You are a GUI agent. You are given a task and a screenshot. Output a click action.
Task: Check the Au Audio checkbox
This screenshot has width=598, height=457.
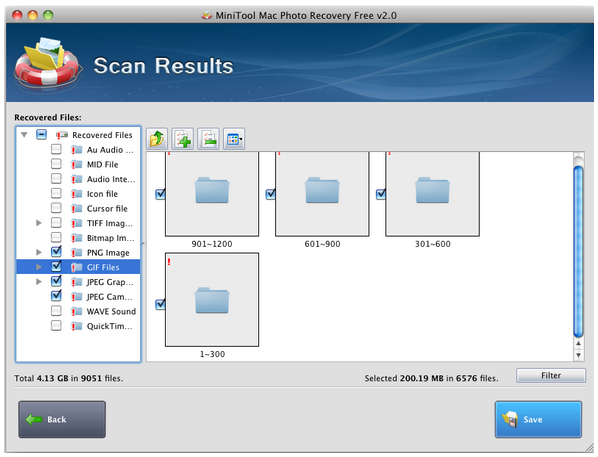56,149
